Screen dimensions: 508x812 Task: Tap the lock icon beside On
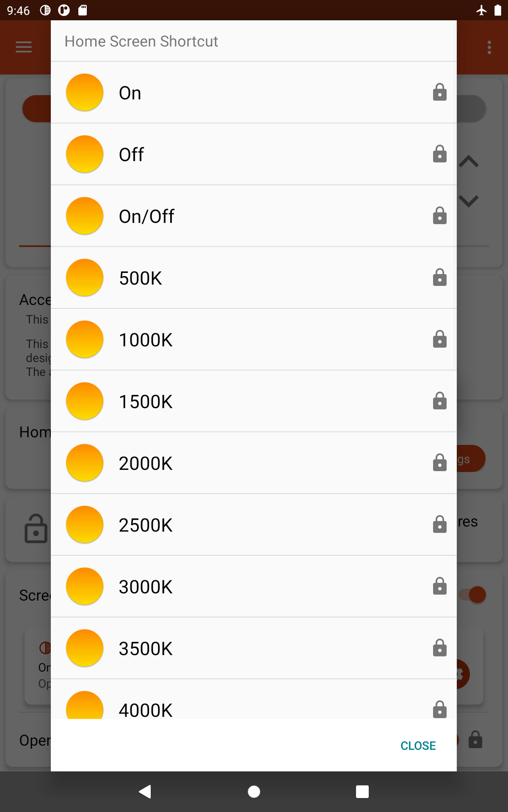pos(439,92)
